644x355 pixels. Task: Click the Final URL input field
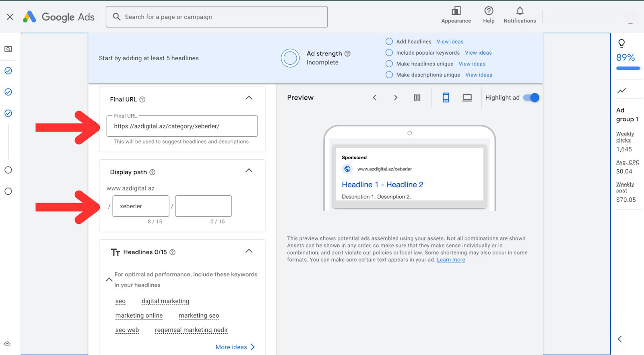182,126
